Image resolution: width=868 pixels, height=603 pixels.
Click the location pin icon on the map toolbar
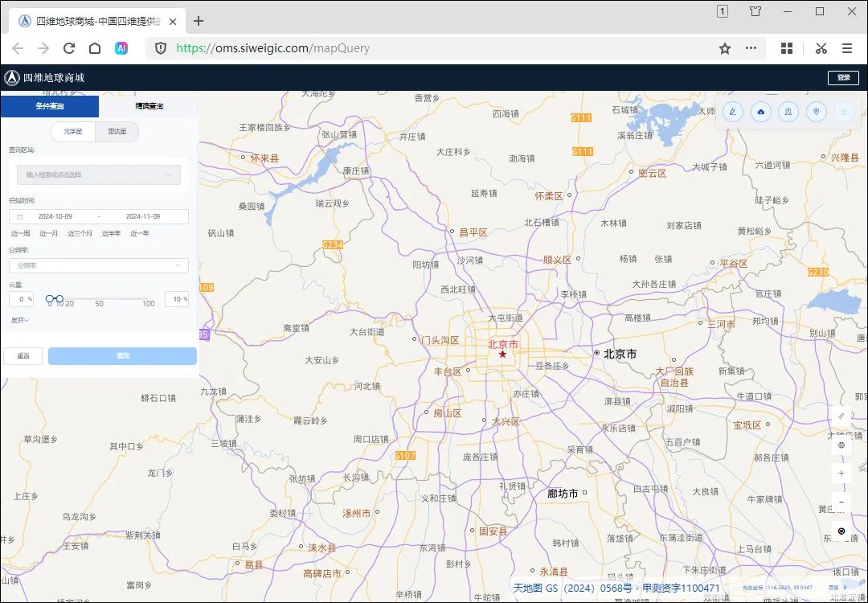coord(816,112)
